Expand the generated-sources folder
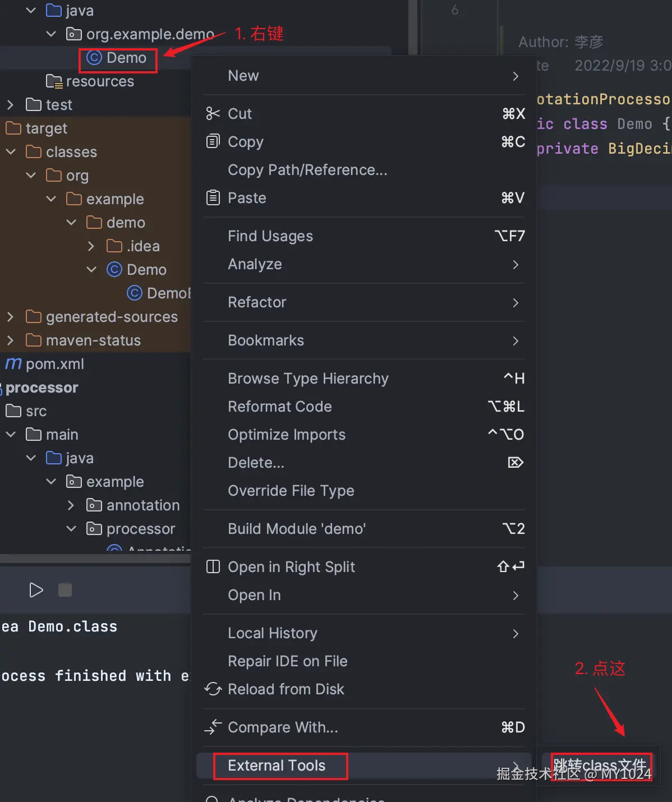This screenshot has width=672, height=802. (10, 317)
